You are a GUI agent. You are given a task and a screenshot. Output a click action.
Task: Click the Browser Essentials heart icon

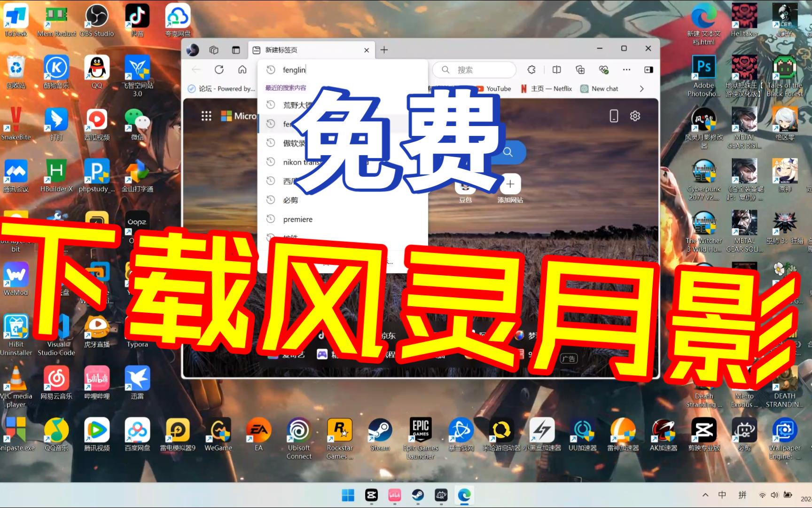604,69
